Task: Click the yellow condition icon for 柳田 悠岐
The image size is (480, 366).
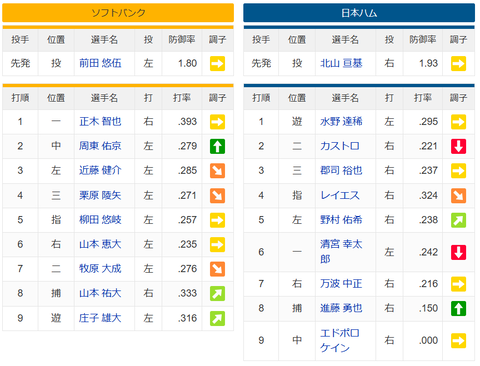Action: 217,220
